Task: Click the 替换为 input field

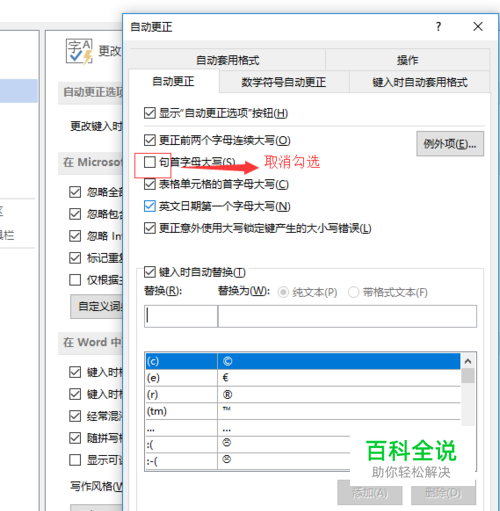Action: pyautogui.click(x=347, y=316)
